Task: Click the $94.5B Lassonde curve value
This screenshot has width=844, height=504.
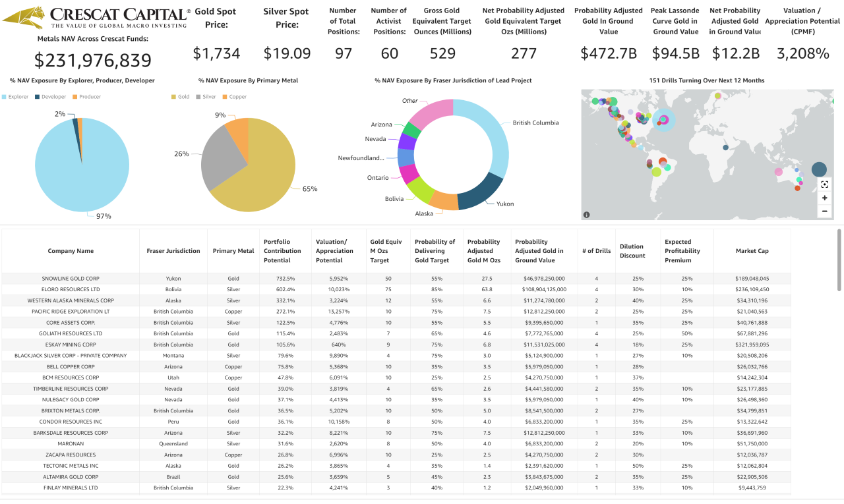Action: click(x=676, y=53)
